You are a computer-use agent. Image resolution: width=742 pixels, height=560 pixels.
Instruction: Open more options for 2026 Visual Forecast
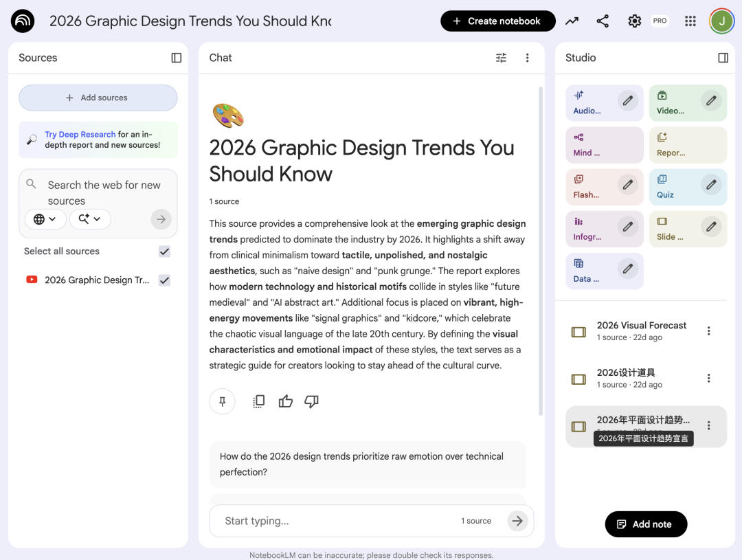click(709, 331)
